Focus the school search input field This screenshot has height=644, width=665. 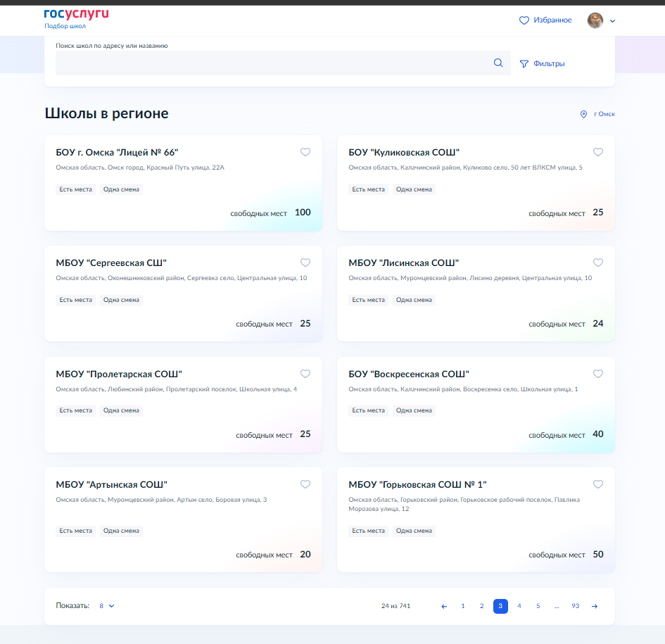coord(283,63)
